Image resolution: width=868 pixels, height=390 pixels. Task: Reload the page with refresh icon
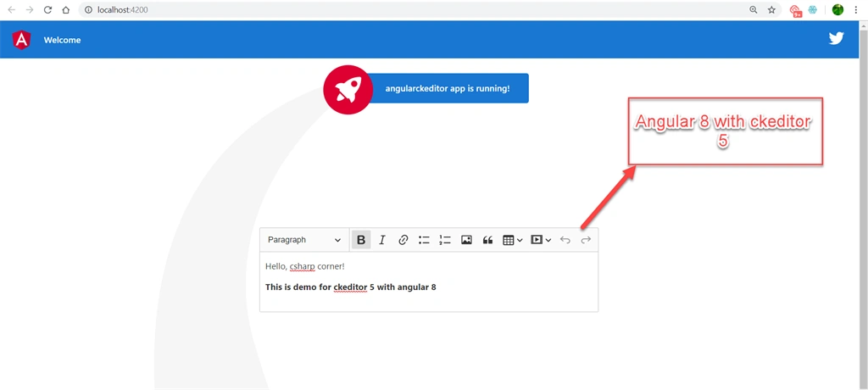(x=48, y=10)
